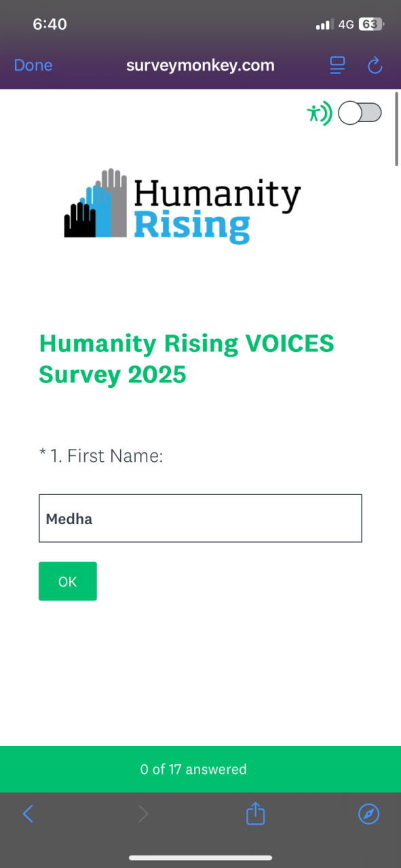Tap the forward navigation chevron
401x868 pixels.
coord(142,814)
